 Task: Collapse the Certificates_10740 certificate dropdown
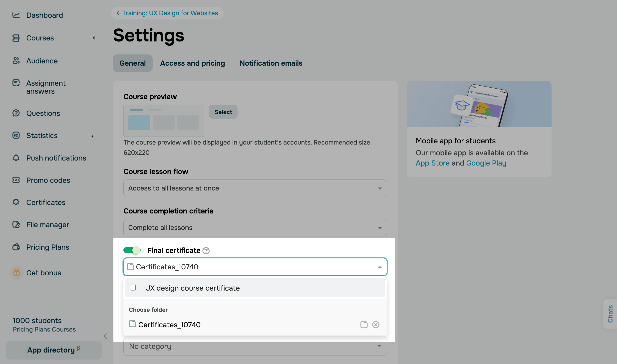[x=380, y=267]
